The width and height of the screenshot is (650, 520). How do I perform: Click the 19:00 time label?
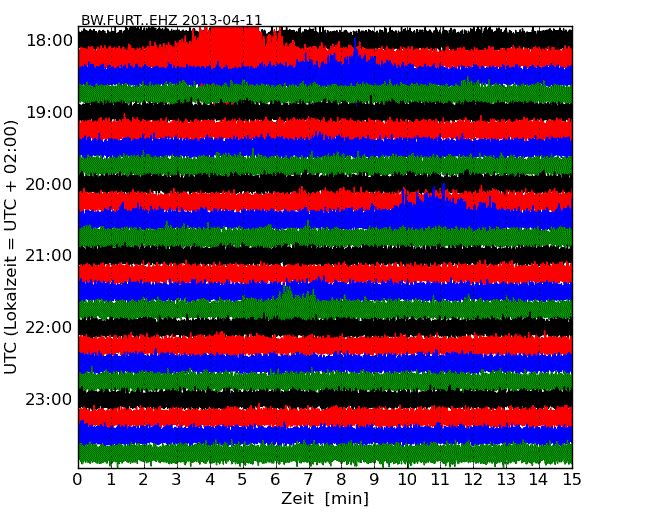[x=49, y=112]
